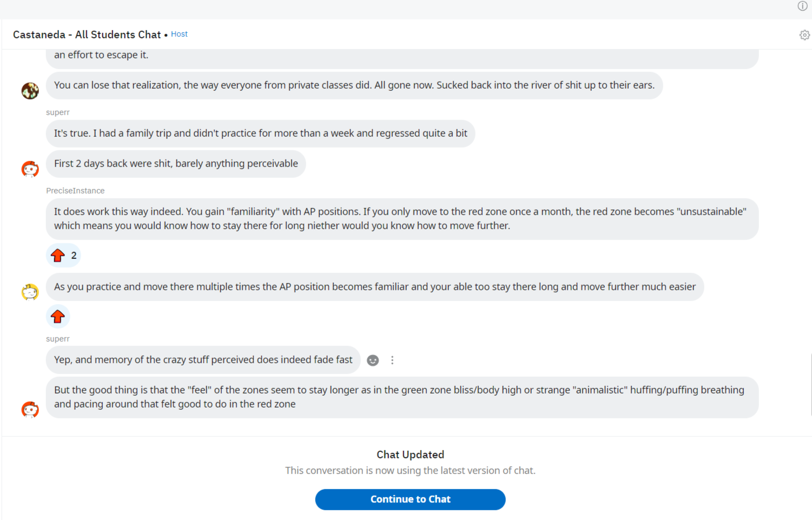Click avatar next to "You can lose that realization" message
812x520 pixels.
coord(30,91)
